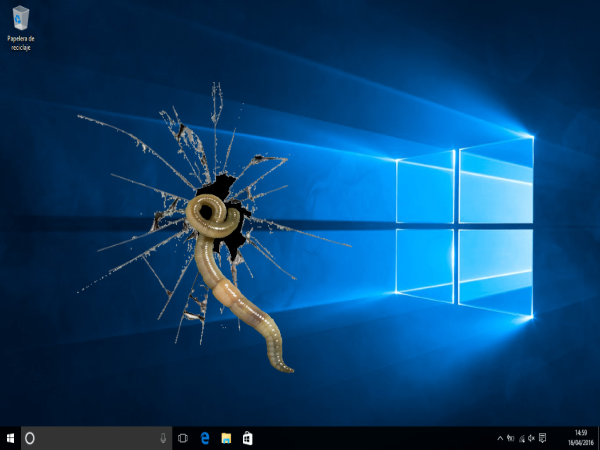Activate the Cortana microphone icon
The image size is (600, 450).
point(162,438)
